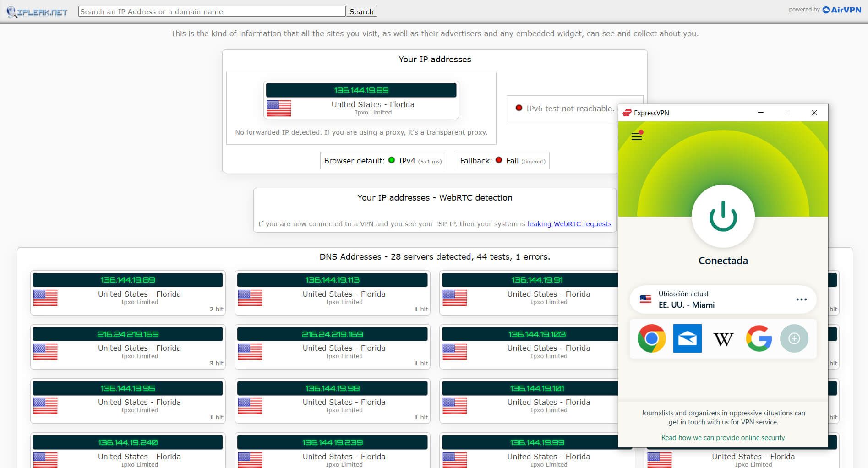Open the leaking WebRTC requests link

pos(569,224)
